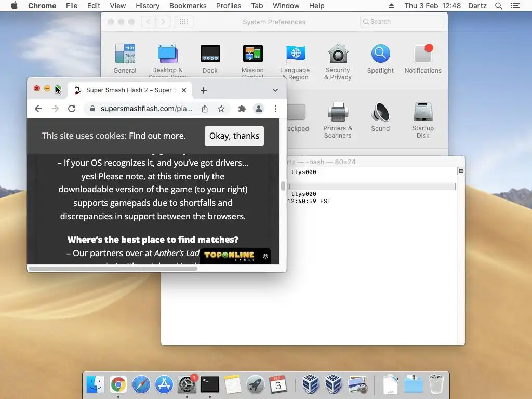Screen dimensions: 532x399
Task: Open the Help menu
Action: click(316, 6)
